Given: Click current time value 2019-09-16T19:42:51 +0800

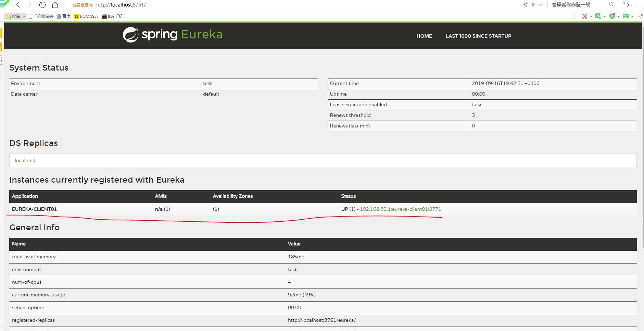Looking at the screenshot, I should pyautogui.click(x=505, y=83).
